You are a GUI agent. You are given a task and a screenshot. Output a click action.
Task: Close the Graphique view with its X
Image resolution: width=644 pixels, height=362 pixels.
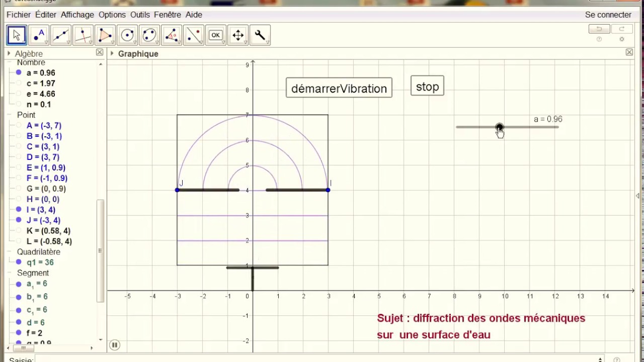(x=629, y=52)
